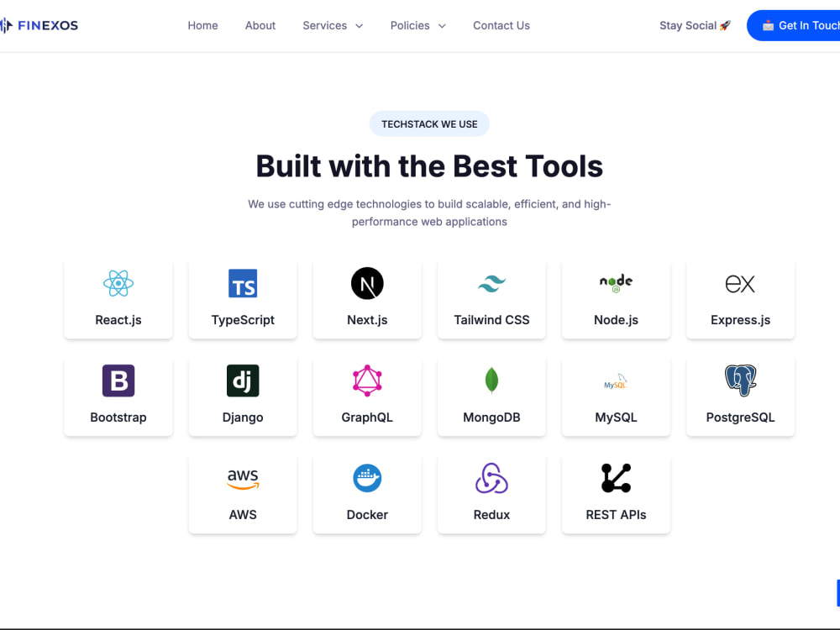Click the PostgreSQL elephant icon

[740, 381]
